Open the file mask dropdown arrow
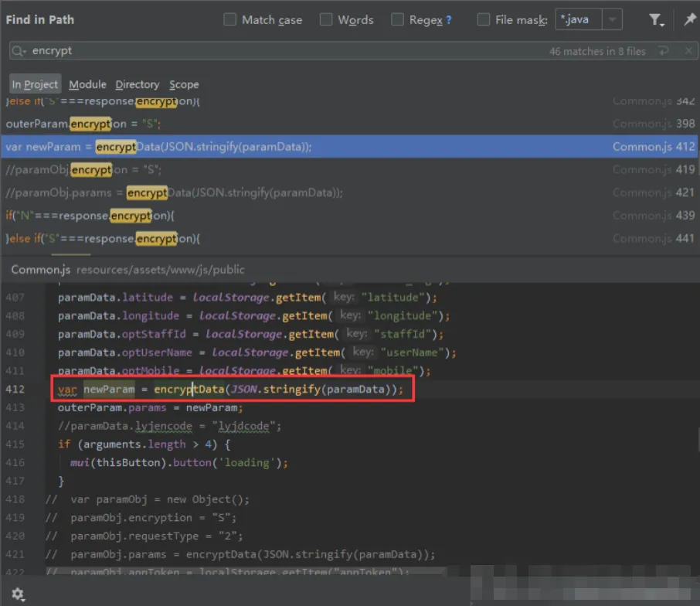 coord(612,20)
